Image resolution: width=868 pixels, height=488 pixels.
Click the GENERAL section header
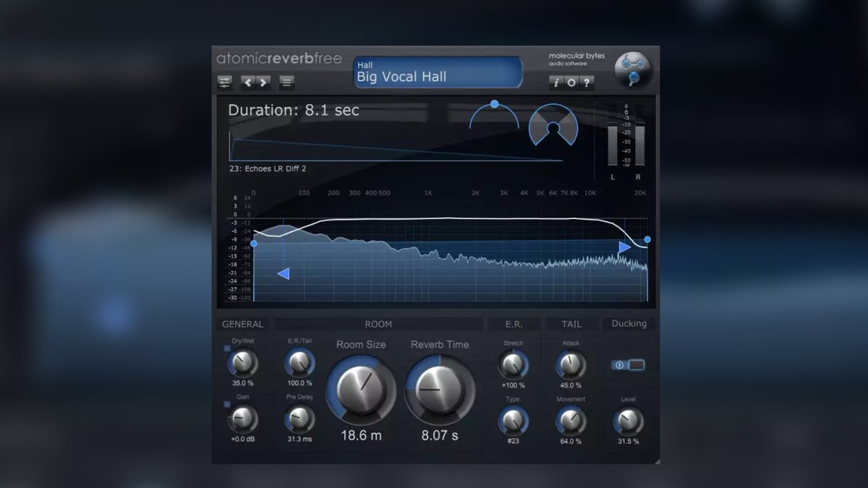242,324
